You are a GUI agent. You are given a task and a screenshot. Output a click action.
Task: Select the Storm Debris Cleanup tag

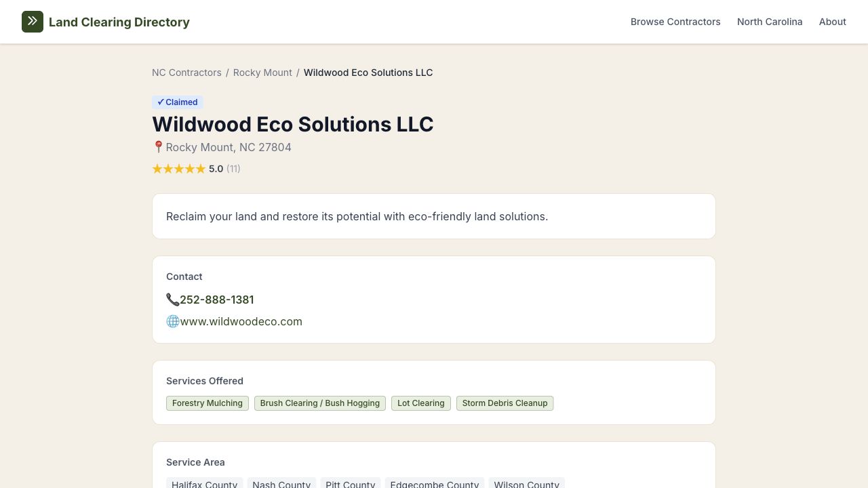pyautogui.click(x=505, y=403)
